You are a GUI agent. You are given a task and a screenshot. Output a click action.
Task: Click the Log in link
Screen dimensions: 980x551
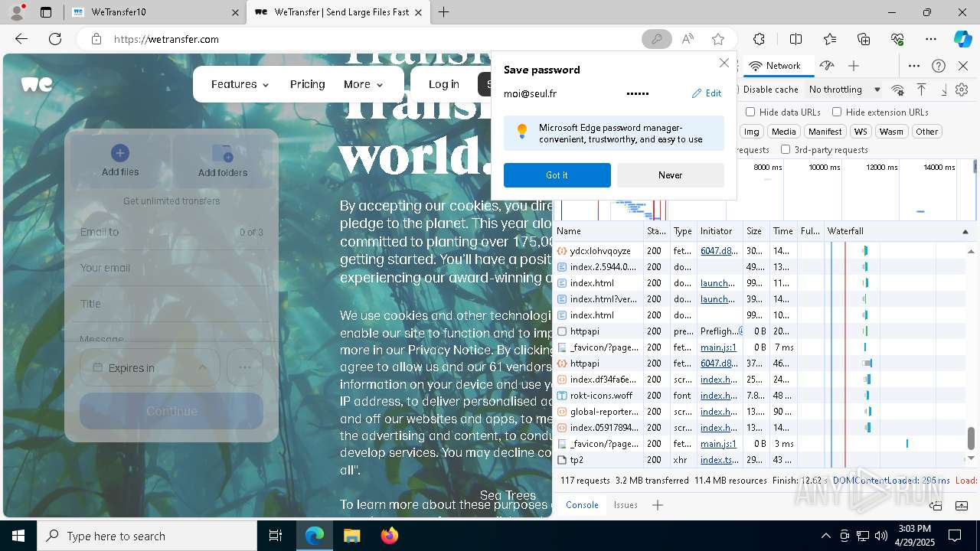coord(444,84)
